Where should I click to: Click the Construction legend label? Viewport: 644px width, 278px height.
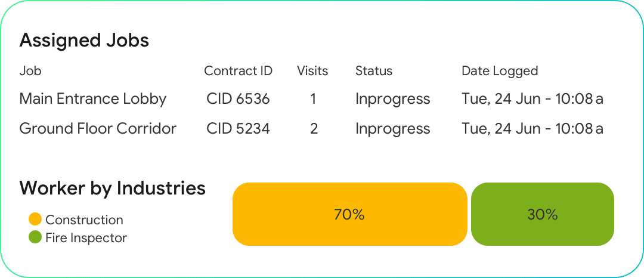pyautogui.click(x=84, y=220)
